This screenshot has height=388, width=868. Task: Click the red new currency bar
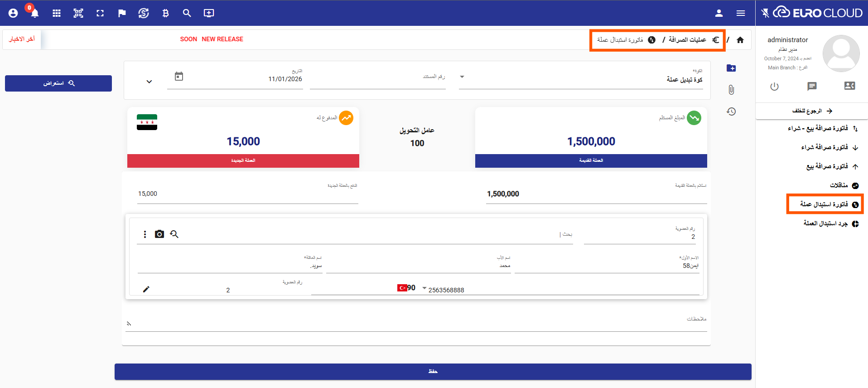tap(243, 160)
